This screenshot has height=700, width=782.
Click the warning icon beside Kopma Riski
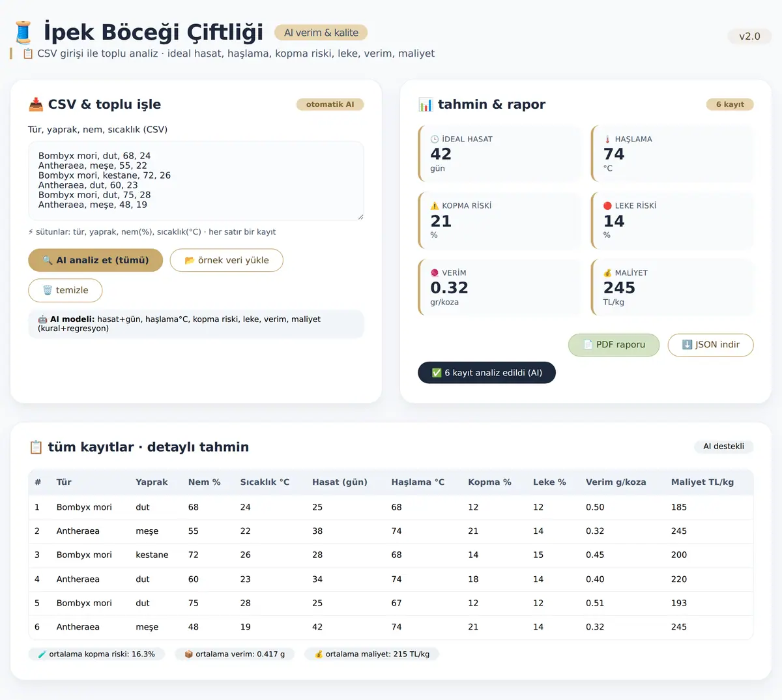(x=435, y=205)
